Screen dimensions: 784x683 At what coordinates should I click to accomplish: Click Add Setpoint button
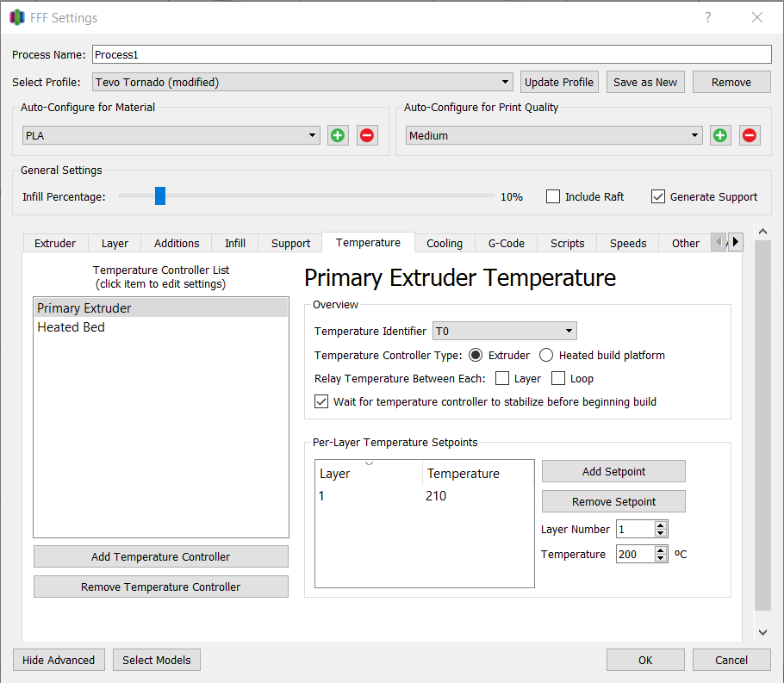[613, 471]
